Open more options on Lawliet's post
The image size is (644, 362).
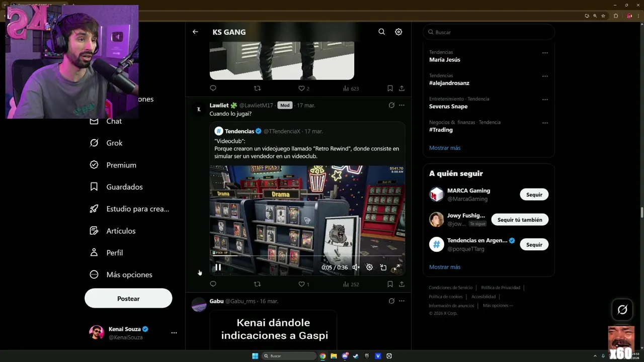[401, 105]
